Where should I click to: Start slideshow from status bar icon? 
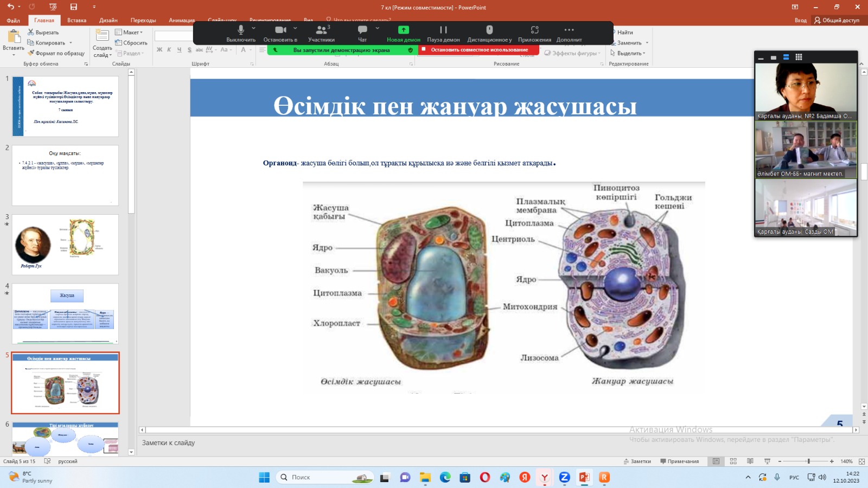tap(767, 461)
